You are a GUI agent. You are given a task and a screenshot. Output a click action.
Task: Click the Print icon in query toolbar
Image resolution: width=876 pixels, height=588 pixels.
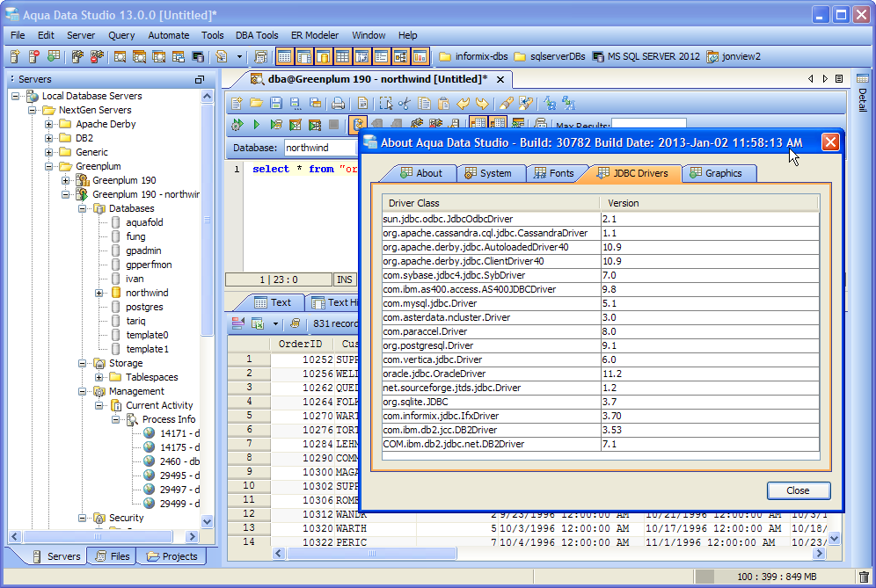[338, 103]
